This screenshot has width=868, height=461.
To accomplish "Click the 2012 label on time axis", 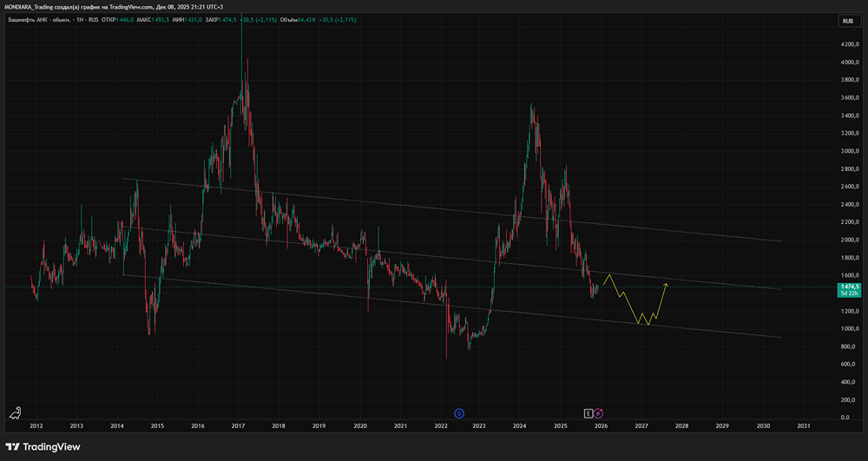I will 36,426.
